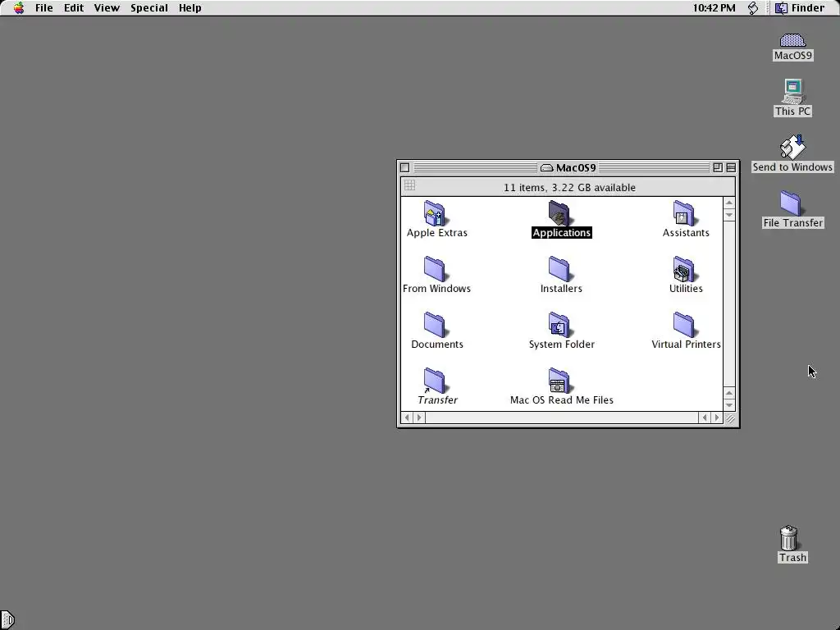This screenshot has height=630, width=840.
Task: Select the Virtual Printers folder icon
Action: coord(683,325)
